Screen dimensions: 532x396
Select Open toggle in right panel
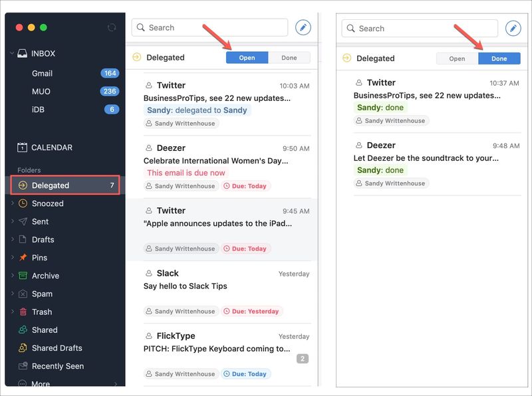[457, 58]
